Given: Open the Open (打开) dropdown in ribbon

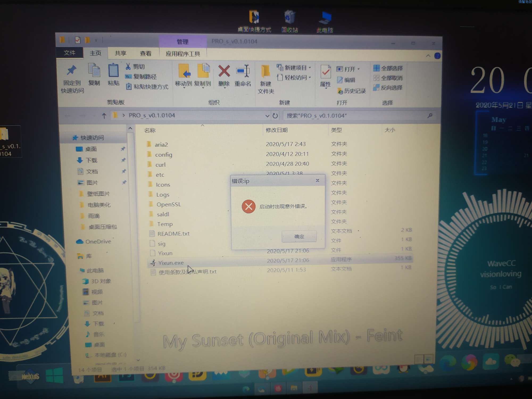Looking at the screenshot, I should (x=348, y=69).
